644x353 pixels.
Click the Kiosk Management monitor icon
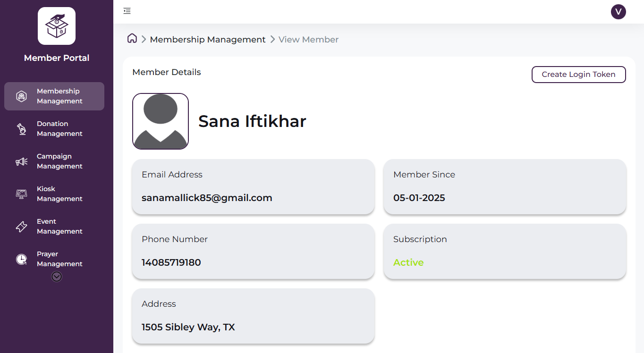[x=22, y=194]
